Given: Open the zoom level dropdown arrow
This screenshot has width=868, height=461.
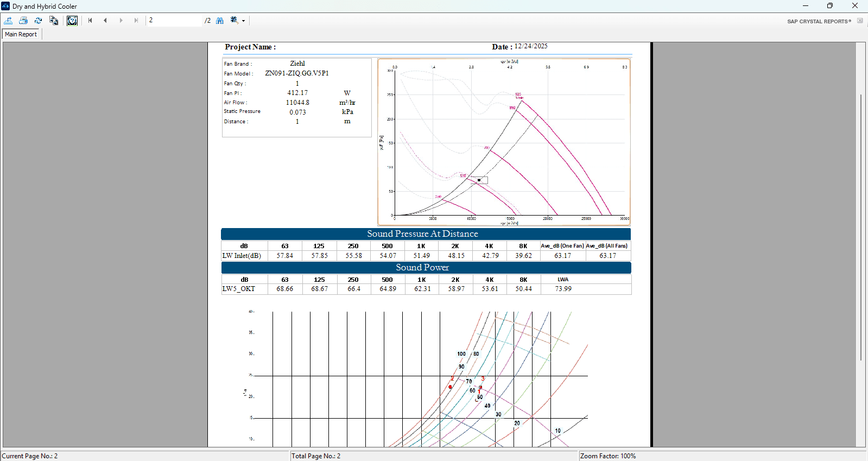Looking at the screenshot, I should (x=244, y=21).
